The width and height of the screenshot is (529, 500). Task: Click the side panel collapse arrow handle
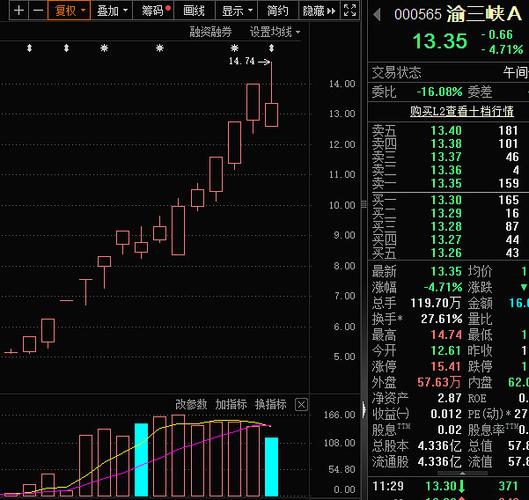[x=364, y=410]
